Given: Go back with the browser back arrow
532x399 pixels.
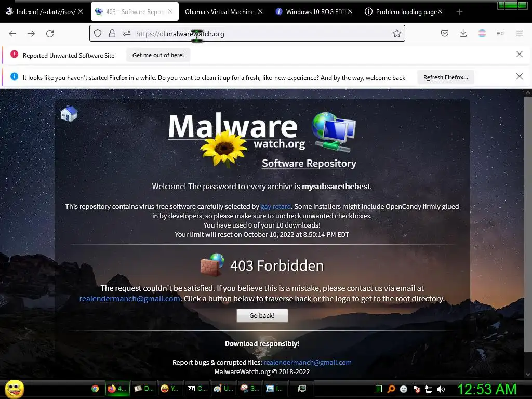Looking at the screenshot, I should coord(12,34).
